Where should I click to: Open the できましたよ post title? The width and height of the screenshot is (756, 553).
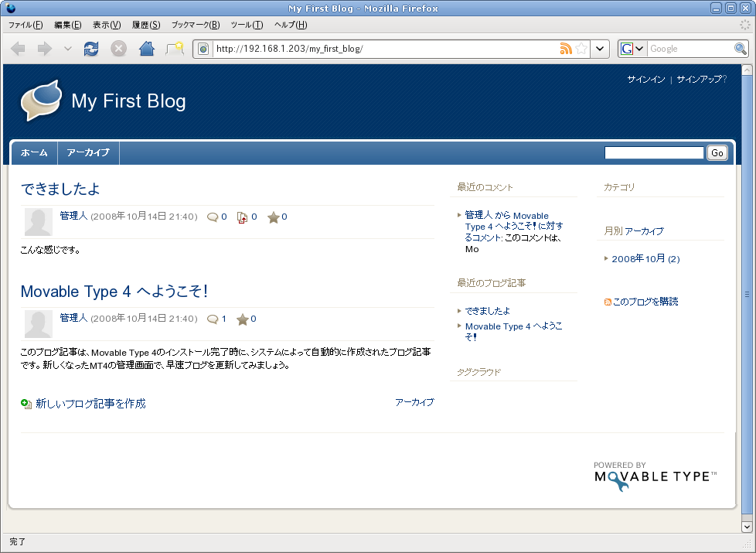[x=60, y=189]
